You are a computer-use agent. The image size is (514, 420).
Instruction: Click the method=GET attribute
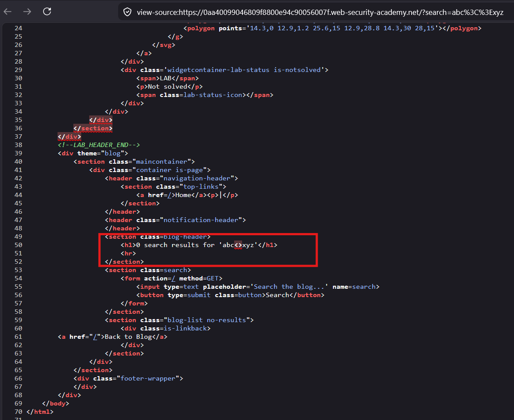(199, 279)
